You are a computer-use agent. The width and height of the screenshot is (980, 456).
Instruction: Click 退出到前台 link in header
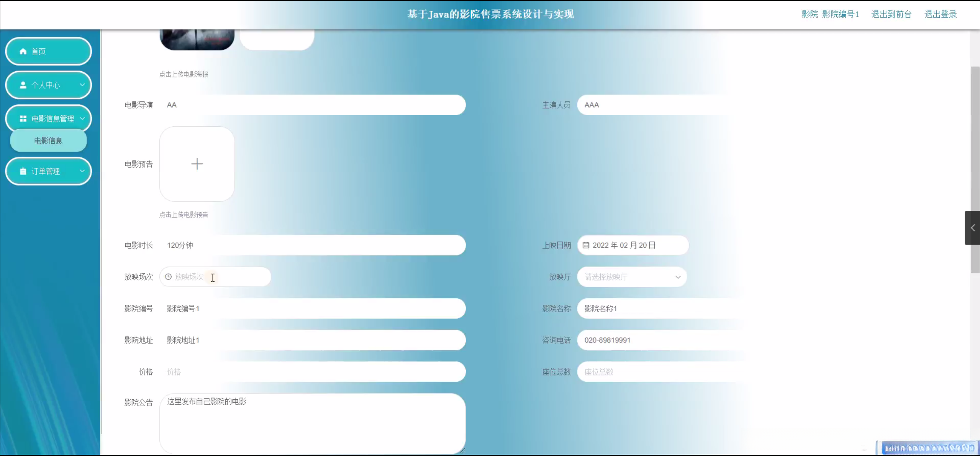pos(891,14)
